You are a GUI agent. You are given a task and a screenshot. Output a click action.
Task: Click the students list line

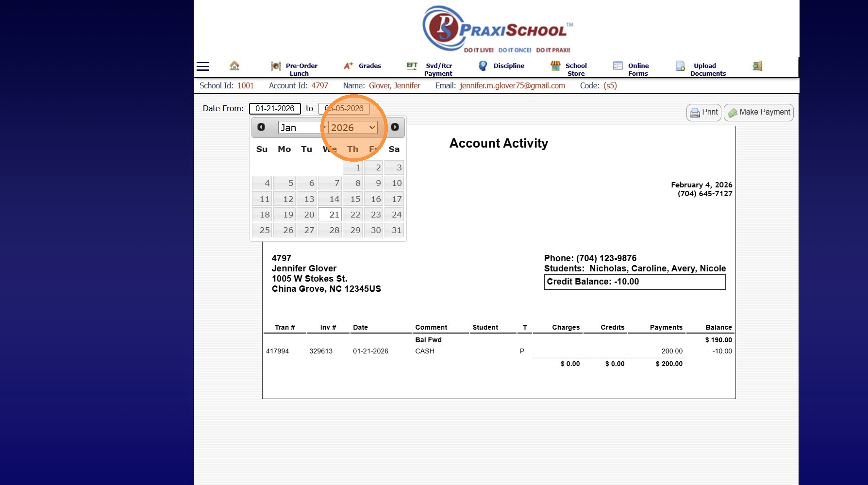pos(635,268)
